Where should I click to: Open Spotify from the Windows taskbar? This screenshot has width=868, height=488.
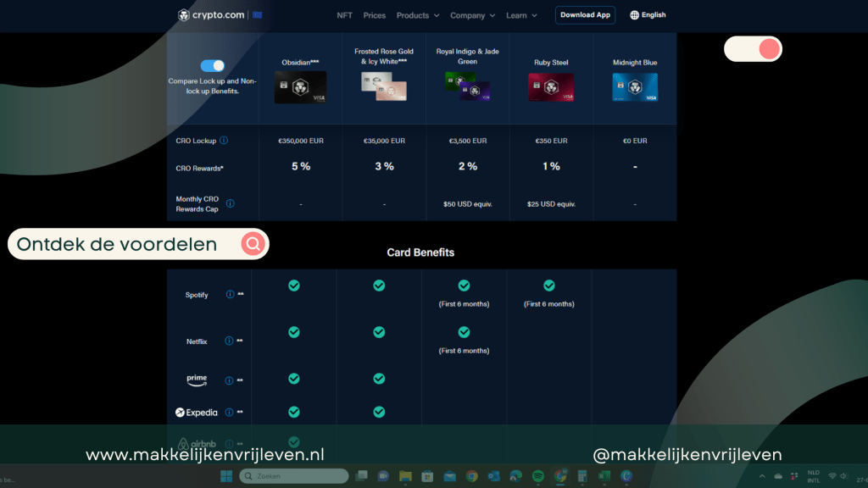click(x=537, y=476)
